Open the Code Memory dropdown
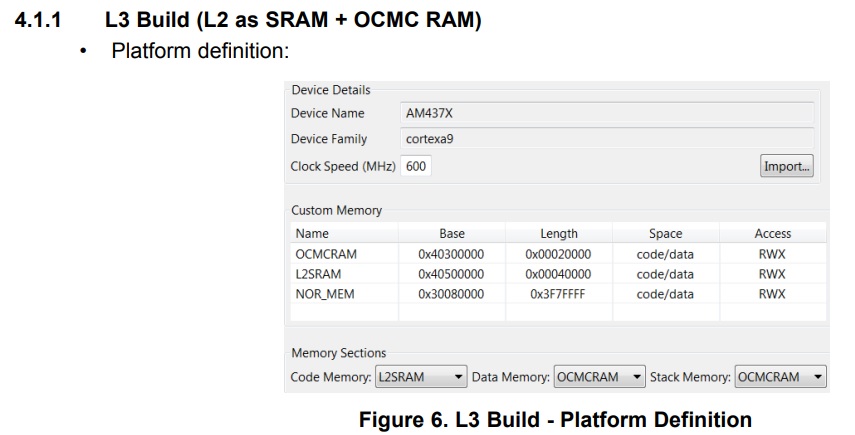Viewport: 855px width, 435px height. tap(420, 377)
